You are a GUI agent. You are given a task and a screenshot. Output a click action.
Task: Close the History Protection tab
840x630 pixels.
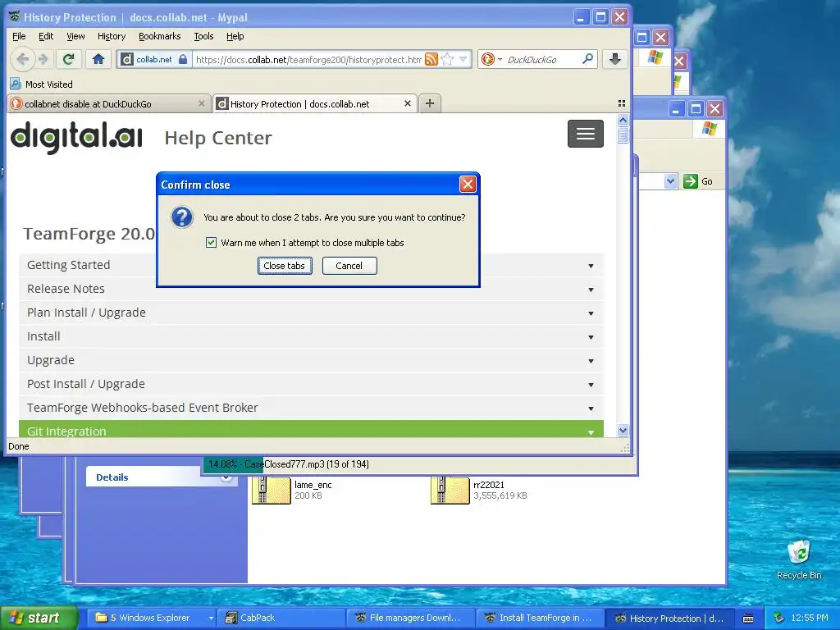[408, 103]
